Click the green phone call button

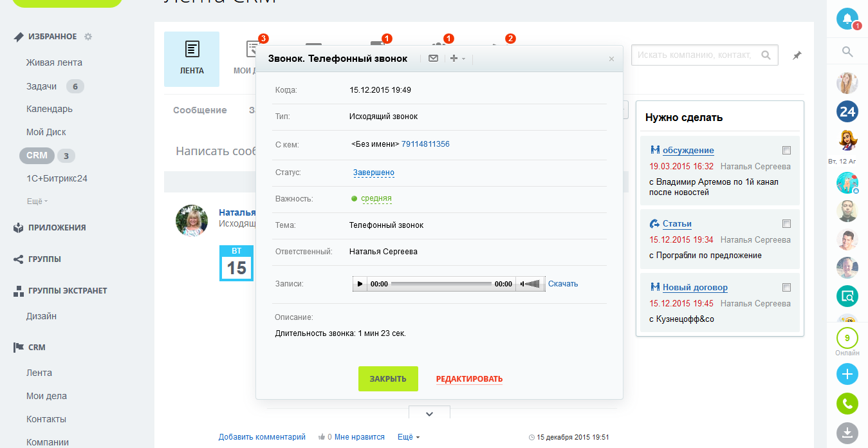coord(847,404)
